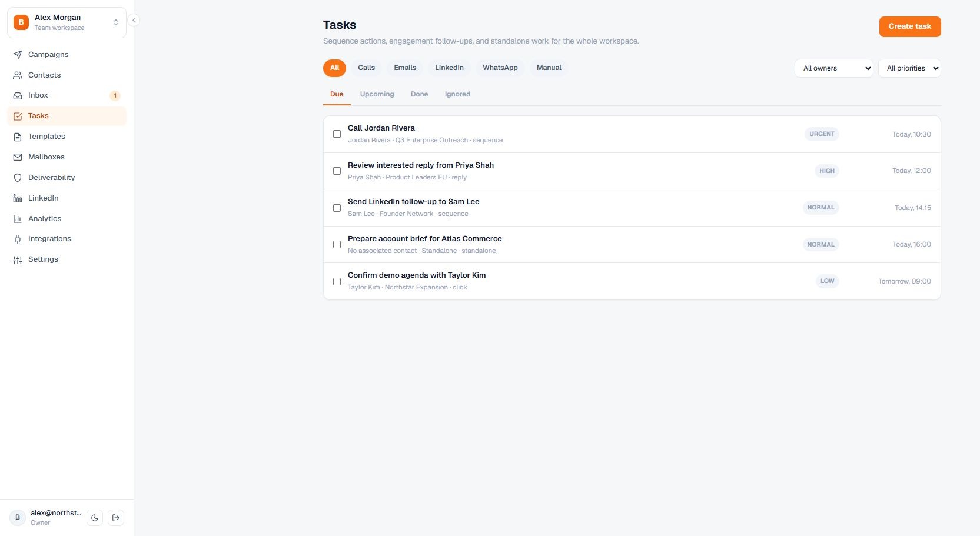Click the Today, 14:15 due time
This screenshot has width=980, height=536.
coord(913,208)
